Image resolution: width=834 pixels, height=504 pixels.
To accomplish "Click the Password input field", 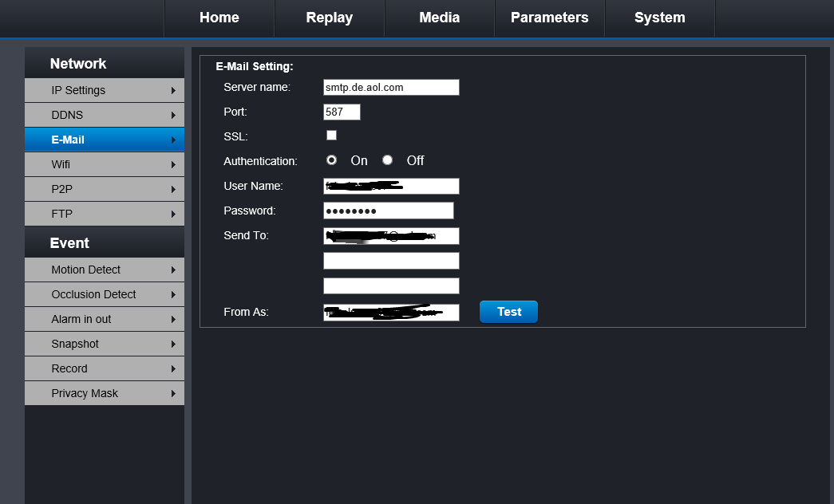I will pos(388,211).
